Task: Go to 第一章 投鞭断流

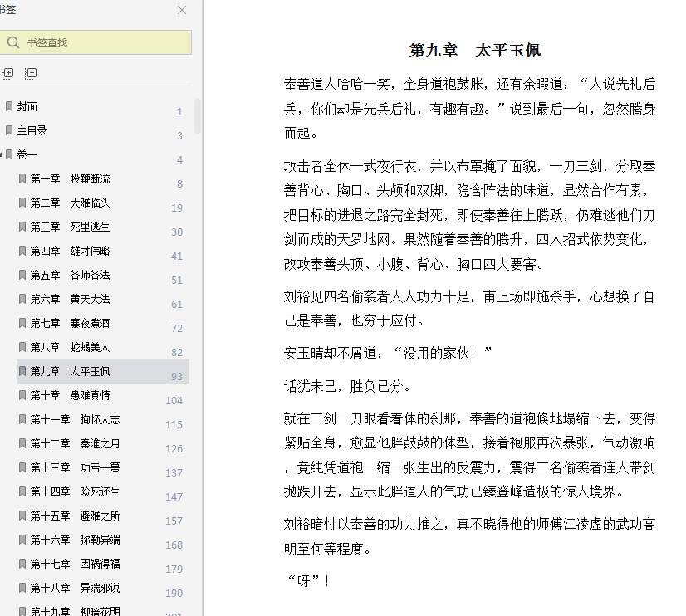Action: 70,178
